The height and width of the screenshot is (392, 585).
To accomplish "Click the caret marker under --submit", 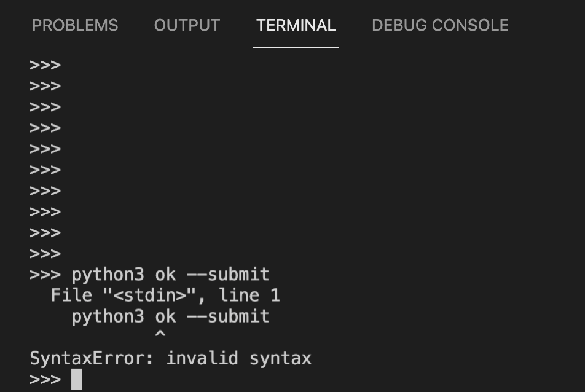I will pyautogui.click(x=161, y=334).
